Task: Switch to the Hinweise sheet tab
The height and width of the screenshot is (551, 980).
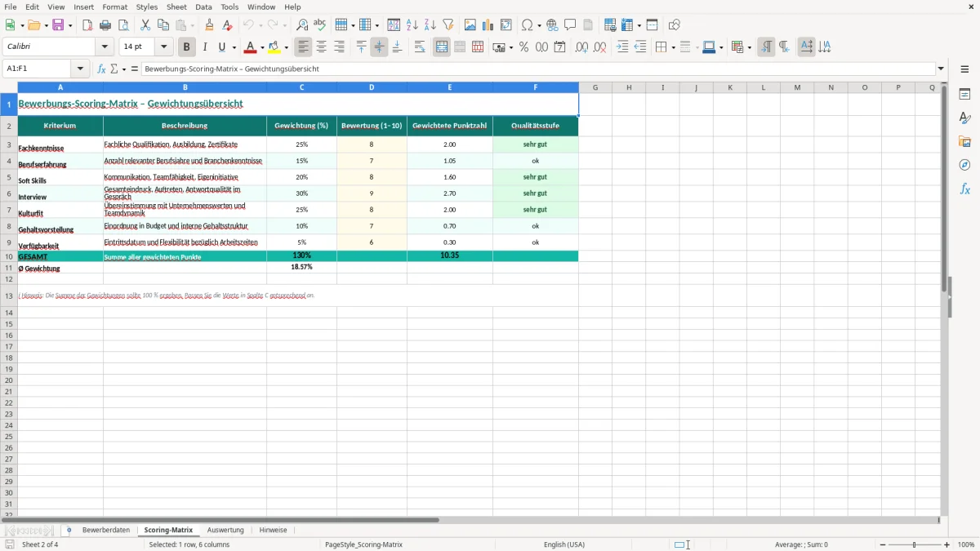Action: pos(273,531)
